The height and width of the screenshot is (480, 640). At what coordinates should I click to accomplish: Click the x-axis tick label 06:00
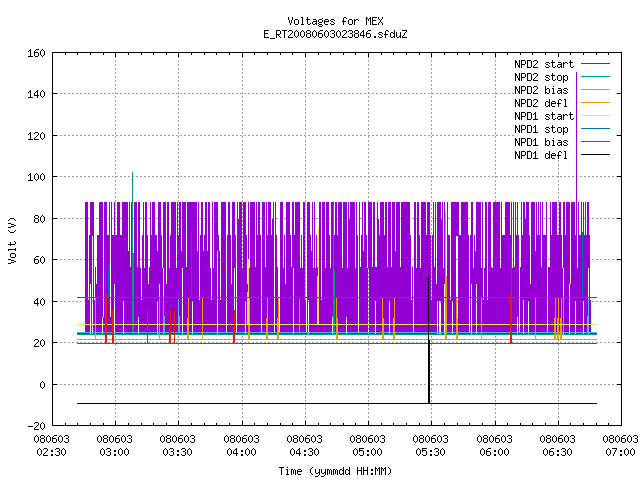tap(494, 452)
